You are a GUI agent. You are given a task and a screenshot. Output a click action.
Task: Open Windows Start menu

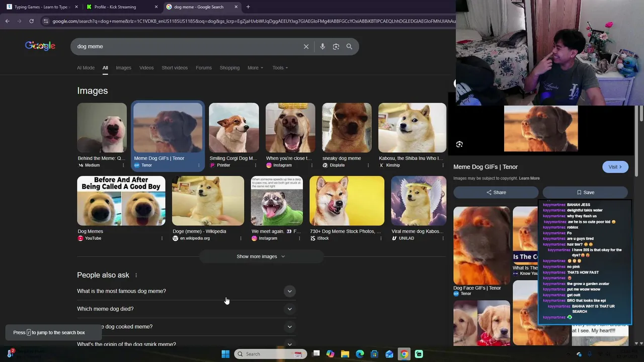225,354
